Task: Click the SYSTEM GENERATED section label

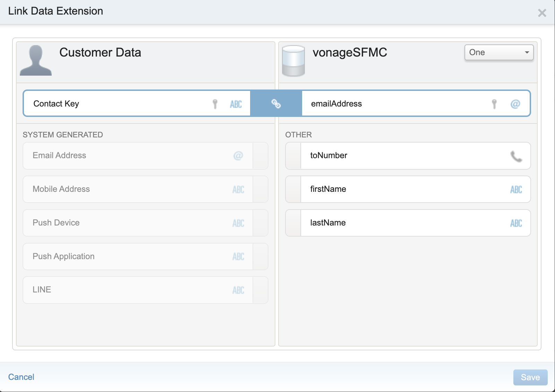Action: click(63, 135)
